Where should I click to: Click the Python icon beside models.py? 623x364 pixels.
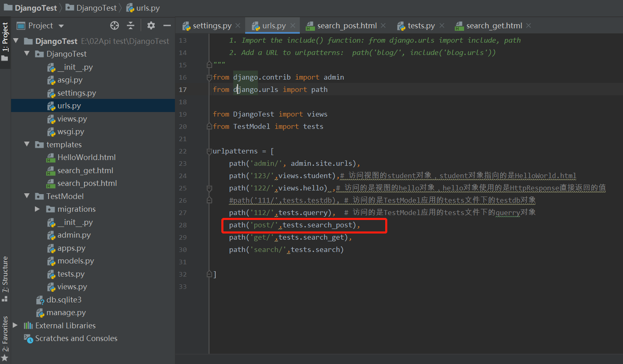pyautogui.click(x=51, y=261)
